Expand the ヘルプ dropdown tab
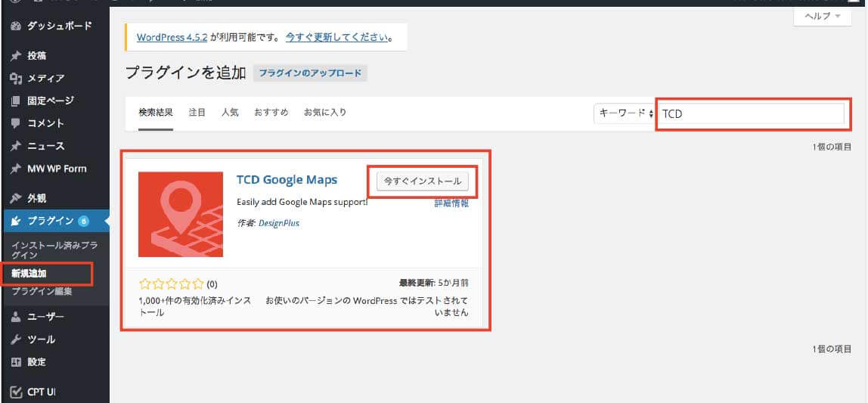 823,17
